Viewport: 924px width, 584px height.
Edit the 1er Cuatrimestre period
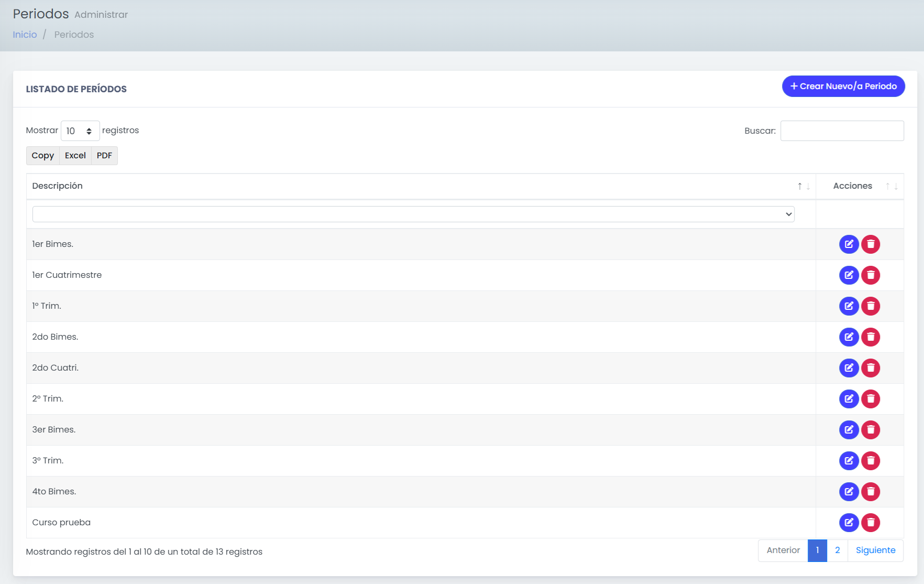tap(849, 275)
